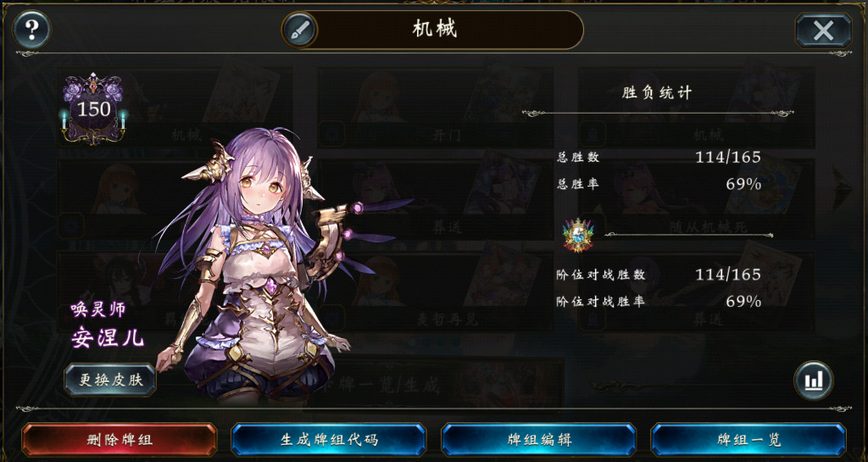Click the 总胜率 69% row
The image size is (868, 462).
pyautogui.click(x=659, y=184)
